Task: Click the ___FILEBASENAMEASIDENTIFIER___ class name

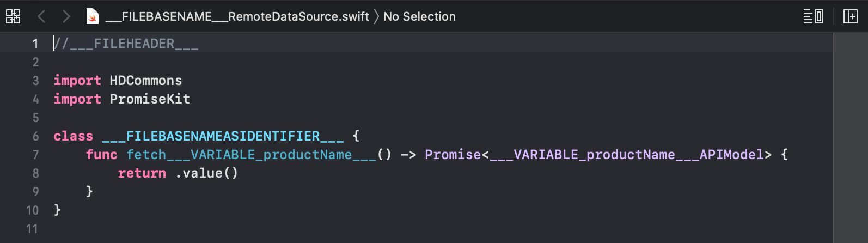Action: (223, 136)
